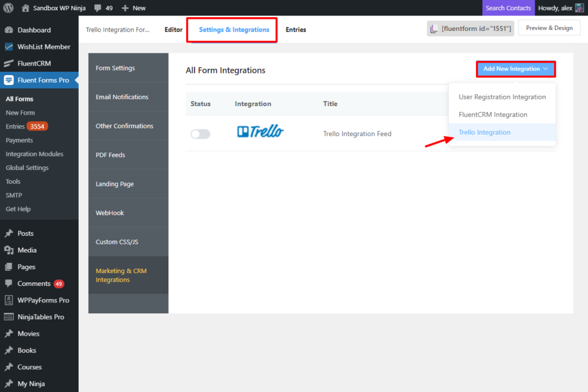The height and width of the screenshot is (392, 588).
Task: Open the comments bubble icon in admin bar
Action: (98, 8)
